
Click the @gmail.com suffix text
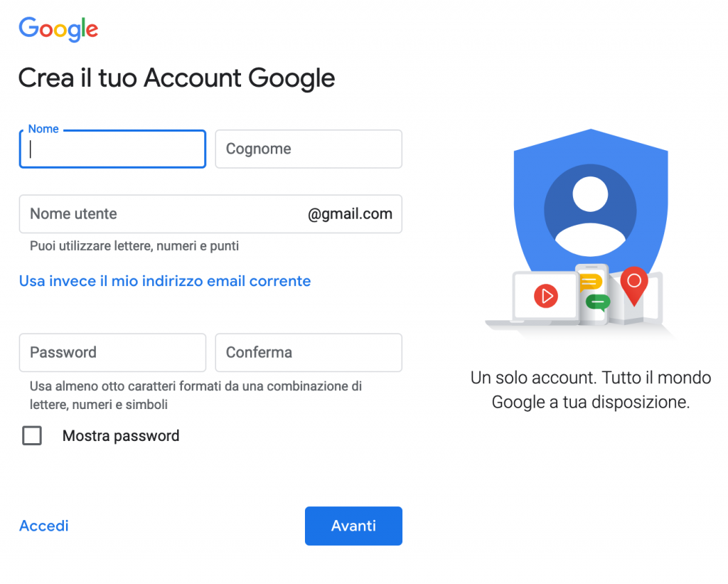[350, 214]
